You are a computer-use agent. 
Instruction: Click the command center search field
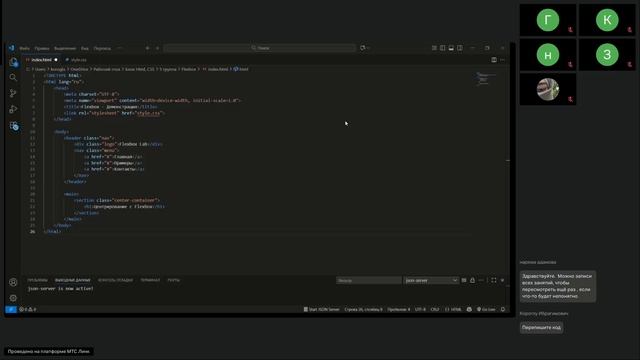(x=260, y=48)
